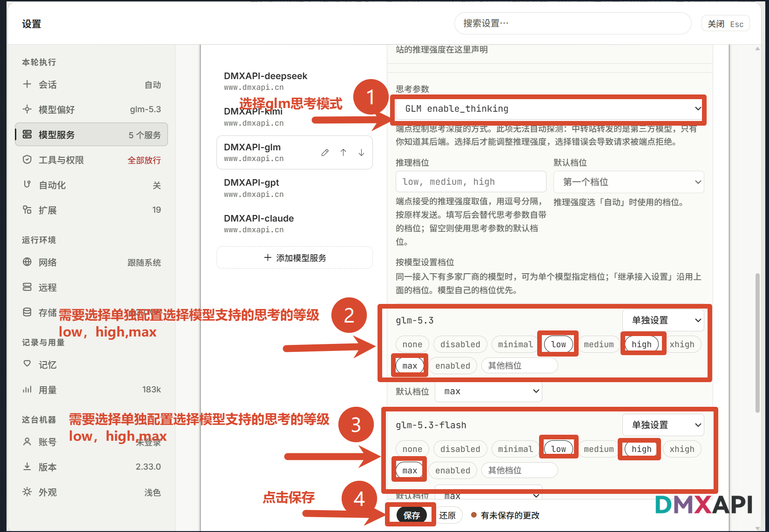Click the 搜索设置 search field
Screen dimensions: 769x532
click(x=573, y=23)
